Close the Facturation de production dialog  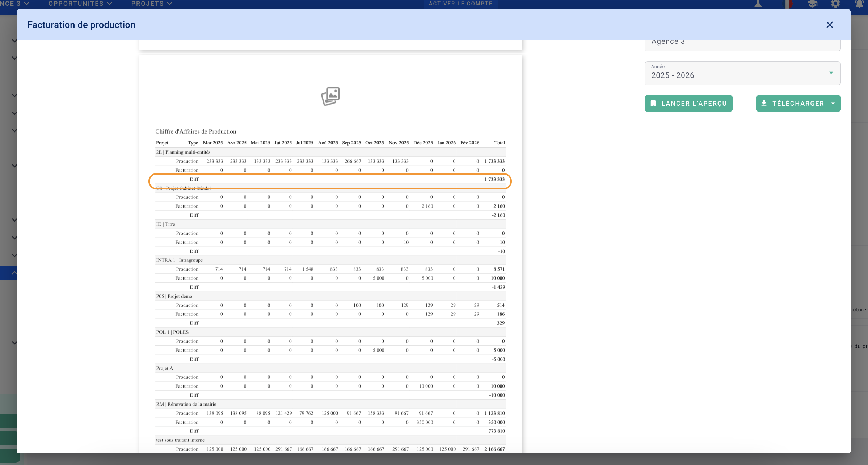pos(830,25)
